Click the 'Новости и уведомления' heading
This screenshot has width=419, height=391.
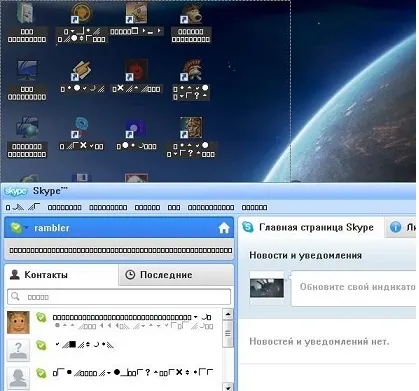(x=305, y=255)
